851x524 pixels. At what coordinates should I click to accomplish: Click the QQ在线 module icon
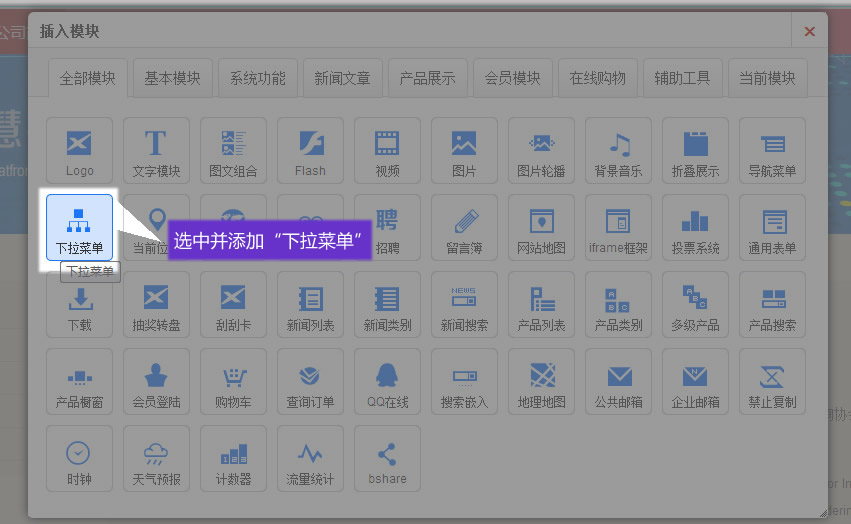387,381
